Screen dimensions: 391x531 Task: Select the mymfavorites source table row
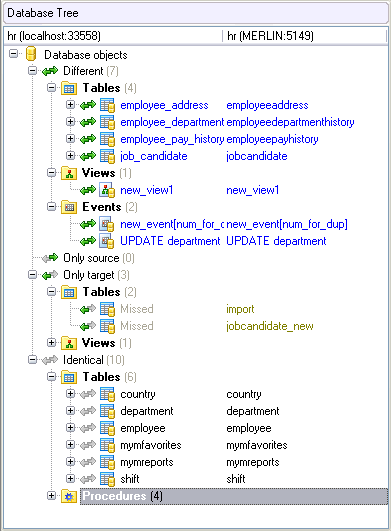pos(151,445)
